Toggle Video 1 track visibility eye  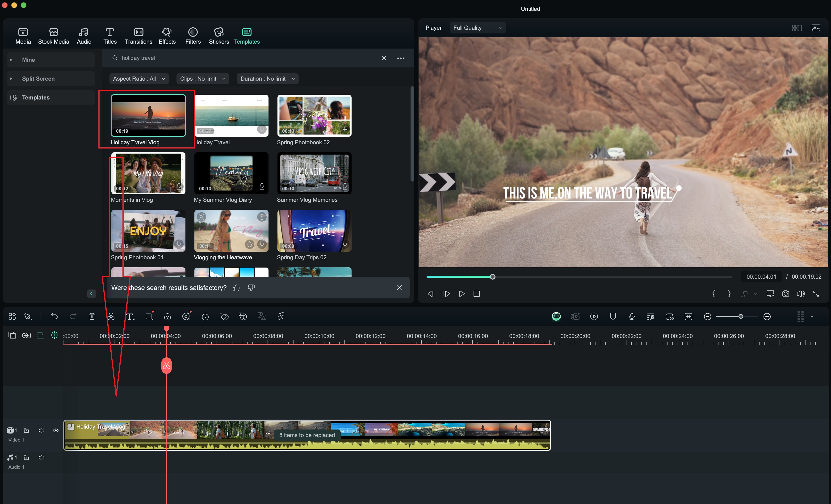coord(56,430)
